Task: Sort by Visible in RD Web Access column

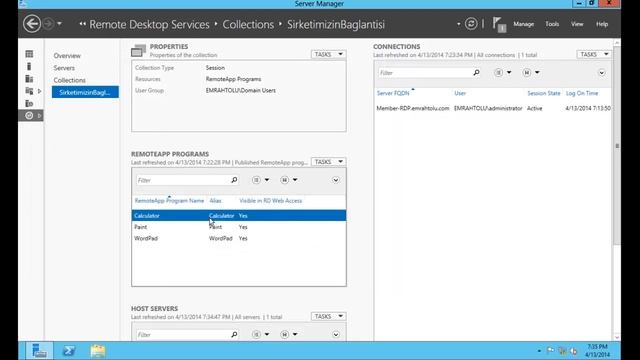Action: [x=271, y=201]
